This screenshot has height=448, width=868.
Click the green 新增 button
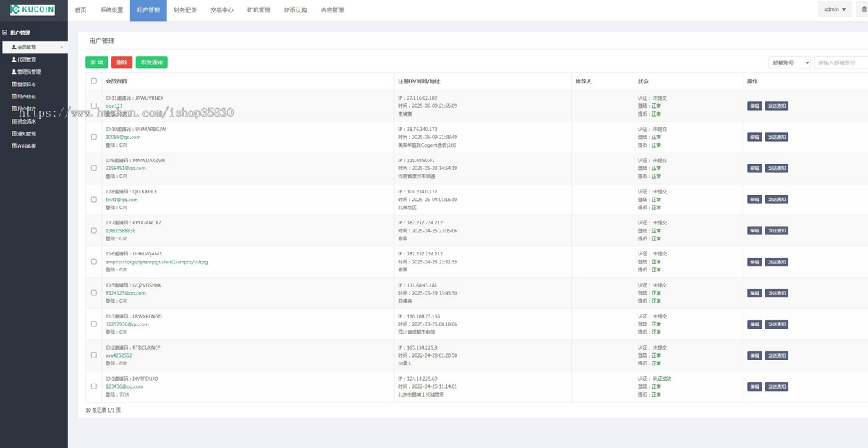coord(97,63)
